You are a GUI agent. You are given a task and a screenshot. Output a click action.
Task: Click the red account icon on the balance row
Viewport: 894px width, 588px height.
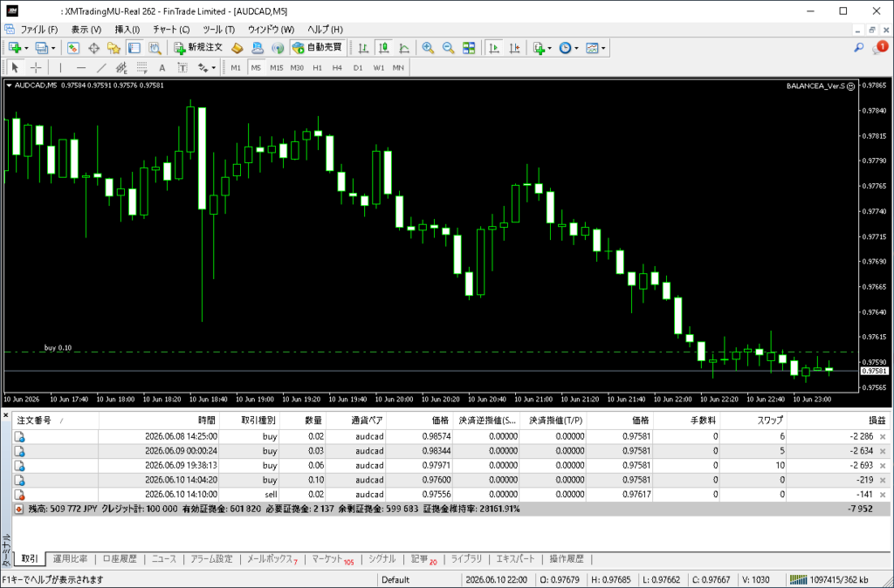pyautogui.click(x=19, y=509)
